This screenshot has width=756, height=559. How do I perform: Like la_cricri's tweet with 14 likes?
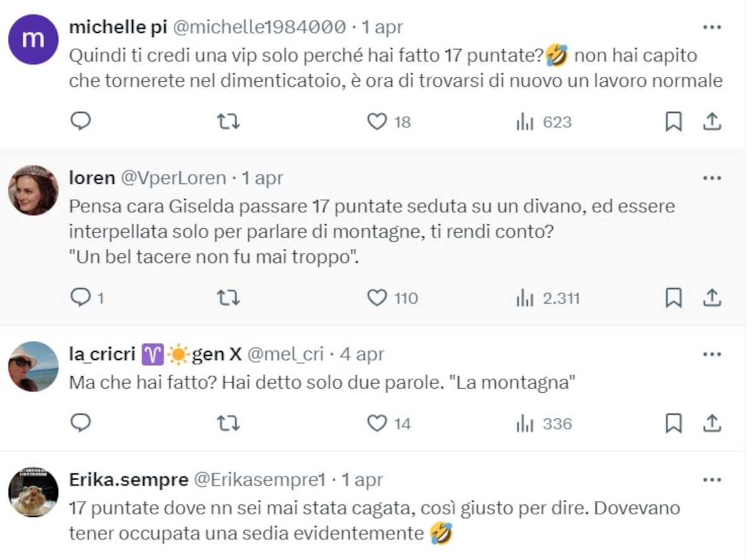click(377, 424)
